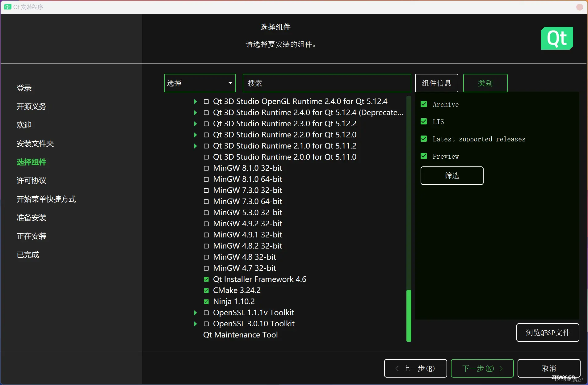This screenshot has height=385, width=588.
Task: Expand Qt 3D Studio Runtime 2.4.0 Deprecated node
Action: pyautogui.click(x=195, y=113)
